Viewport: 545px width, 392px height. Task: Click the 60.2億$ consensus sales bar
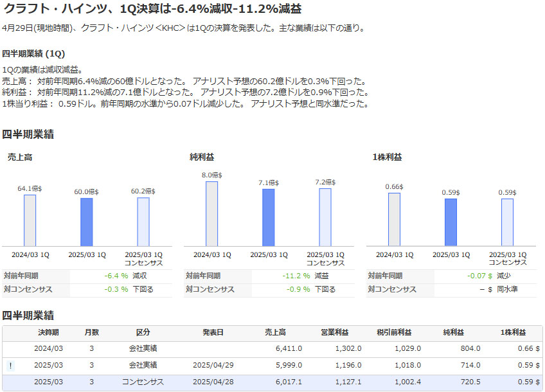(143, 222)
